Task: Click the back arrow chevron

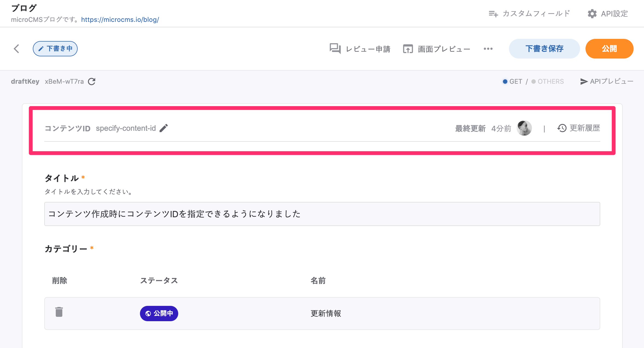Action: pyautogui.click(x=16, y=49)
